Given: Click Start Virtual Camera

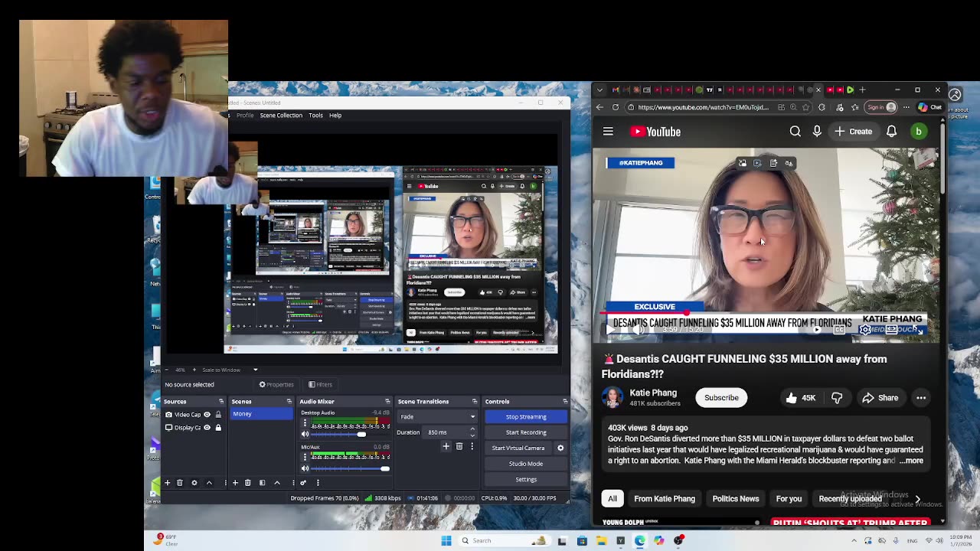Looking at the screenshot, I should click(x=518, y=448).
